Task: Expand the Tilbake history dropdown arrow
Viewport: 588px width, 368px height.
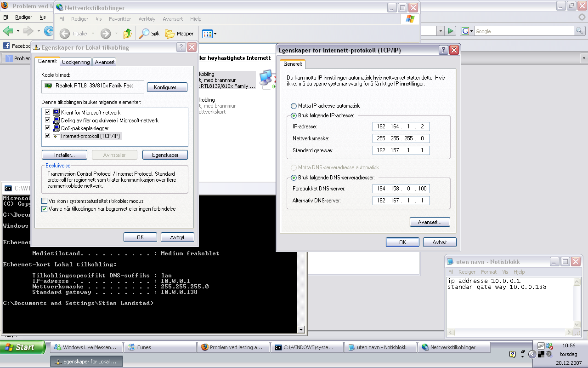Action: [x=93, y=34]
